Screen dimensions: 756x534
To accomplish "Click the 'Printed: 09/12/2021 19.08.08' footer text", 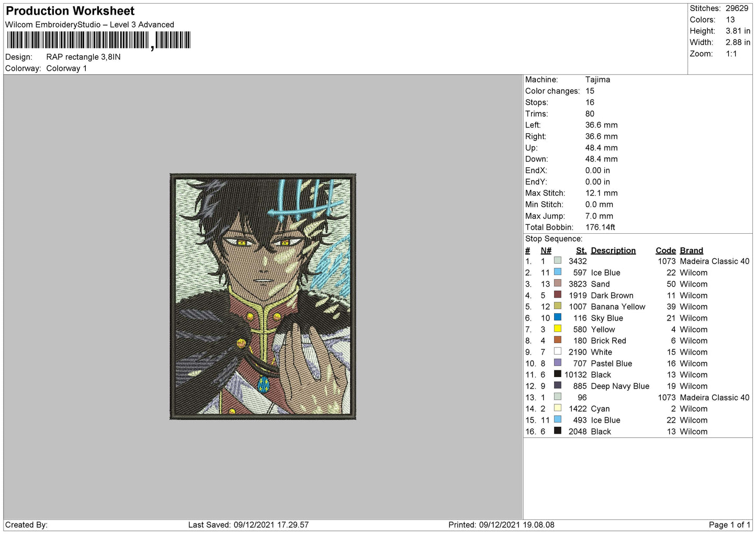I will click(501, 525).
